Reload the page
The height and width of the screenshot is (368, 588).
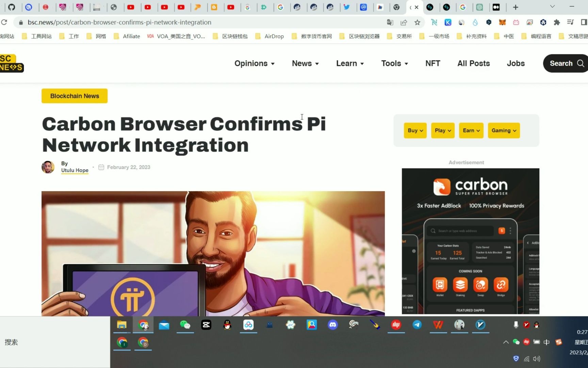click(4, 22)
